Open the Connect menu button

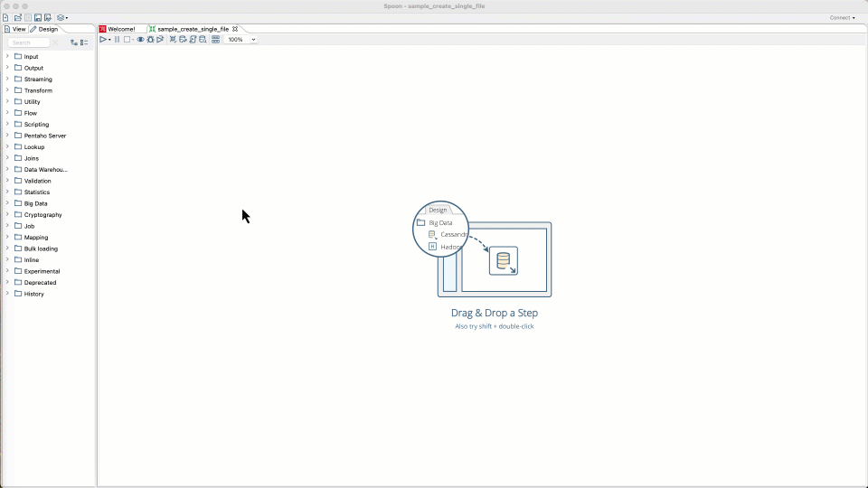(x=842, y=17)
